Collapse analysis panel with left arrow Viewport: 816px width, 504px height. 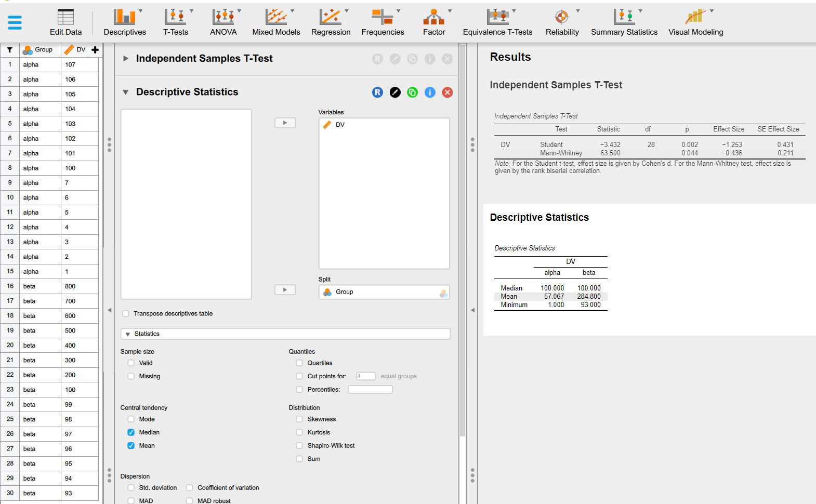click(472, 310)
